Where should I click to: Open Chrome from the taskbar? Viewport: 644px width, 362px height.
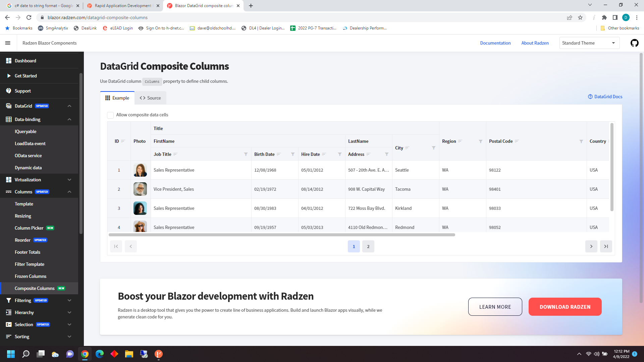click(x=85, y=354)
